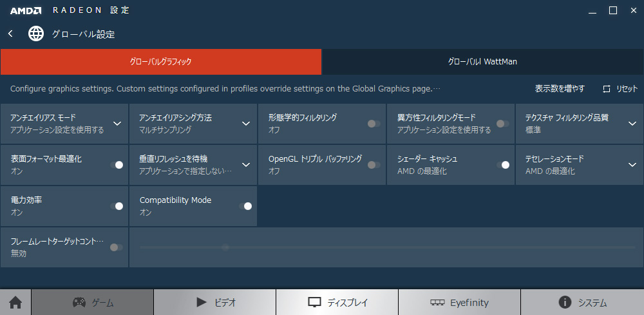Viewport: 644px width, 315px height.
Task: Open the システム section
Action: [x=582, y=303]
